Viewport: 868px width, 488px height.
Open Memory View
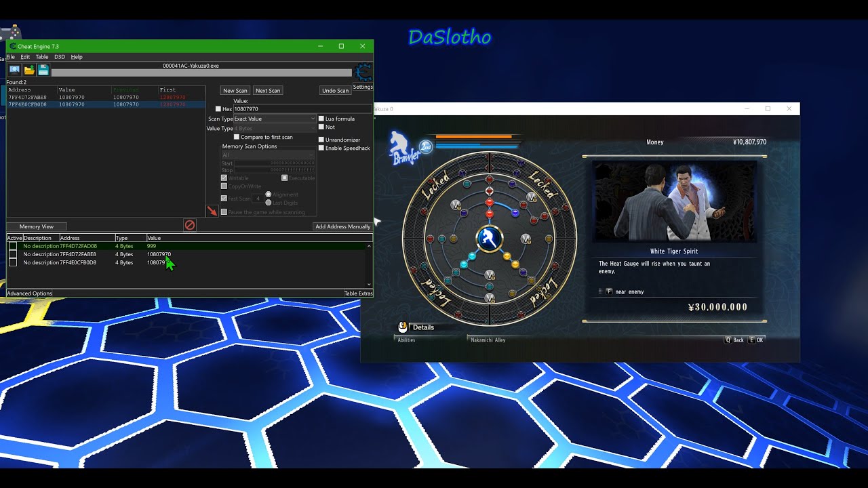(37, 226)
